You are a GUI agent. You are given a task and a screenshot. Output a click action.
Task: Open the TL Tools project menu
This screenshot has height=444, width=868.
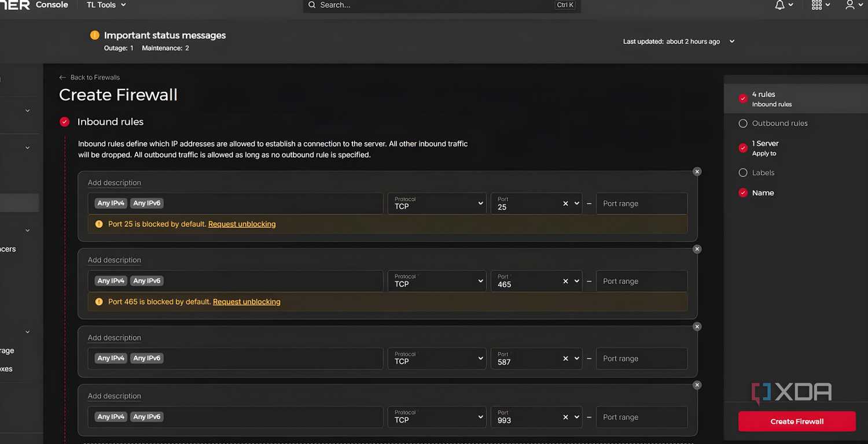click(x=106, y=5)
